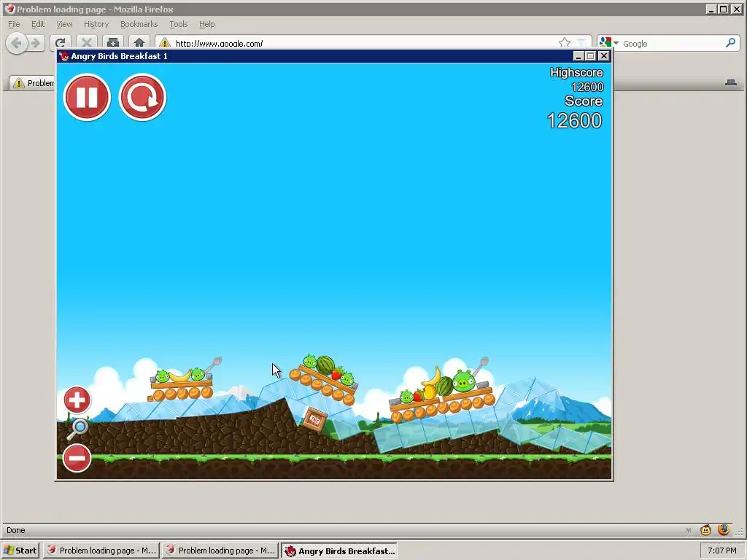The width and height of the screenshot is (747, 560).
Task: Open the History menu in Firefox
Action: coord(96,24)
